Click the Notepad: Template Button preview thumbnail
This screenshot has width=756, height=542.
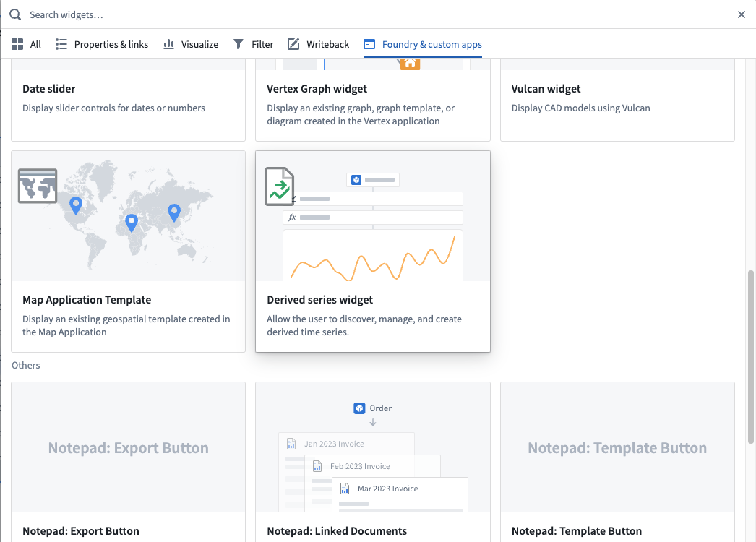click(x=617, y=447)
